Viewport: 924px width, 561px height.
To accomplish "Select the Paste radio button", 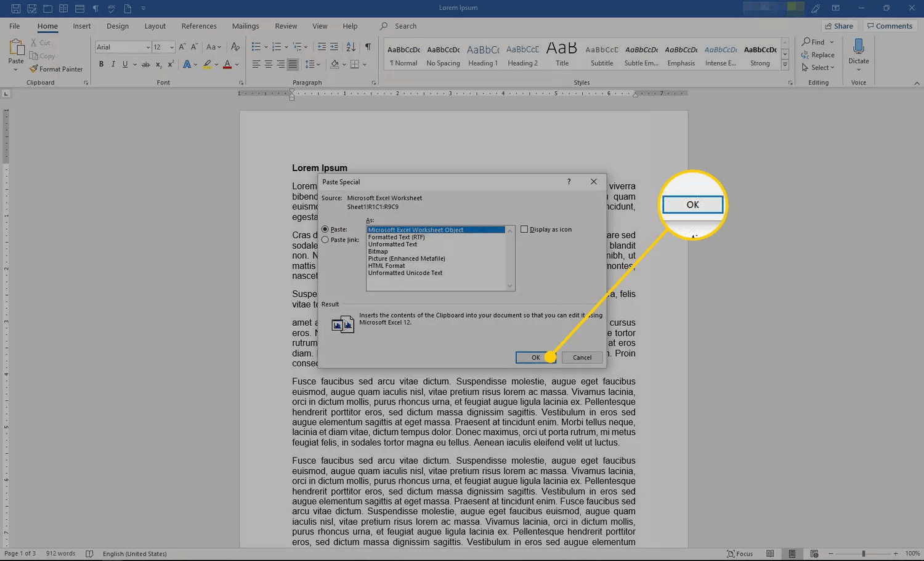I will pos(325,229).
